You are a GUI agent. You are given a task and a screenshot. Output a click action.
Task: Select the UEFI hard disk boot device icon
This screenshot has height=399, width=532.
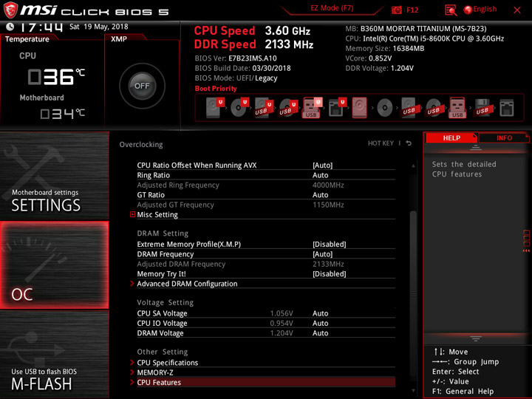tap(214, 107)
